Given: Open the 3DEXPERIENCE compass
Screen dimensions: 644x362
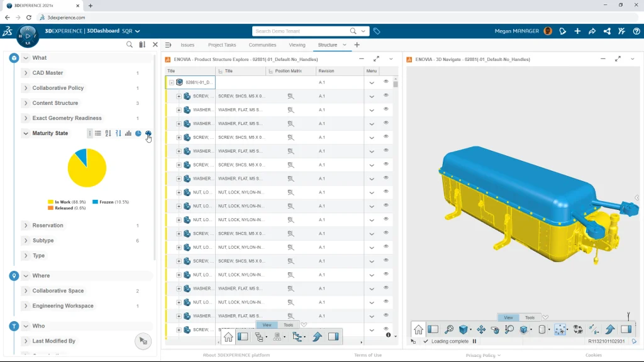Looking at the screenshot, I should click(x=28, y=36).
